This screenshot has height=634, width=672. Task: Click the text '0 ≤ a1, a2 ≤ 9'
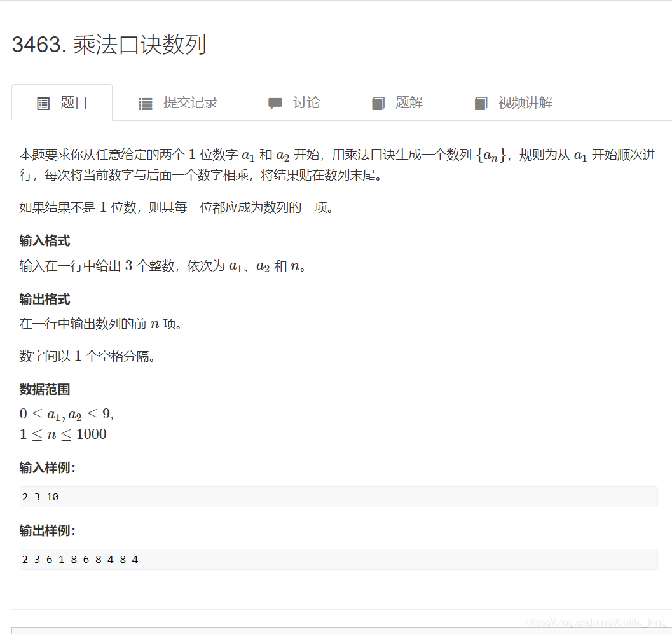[66, 414]
